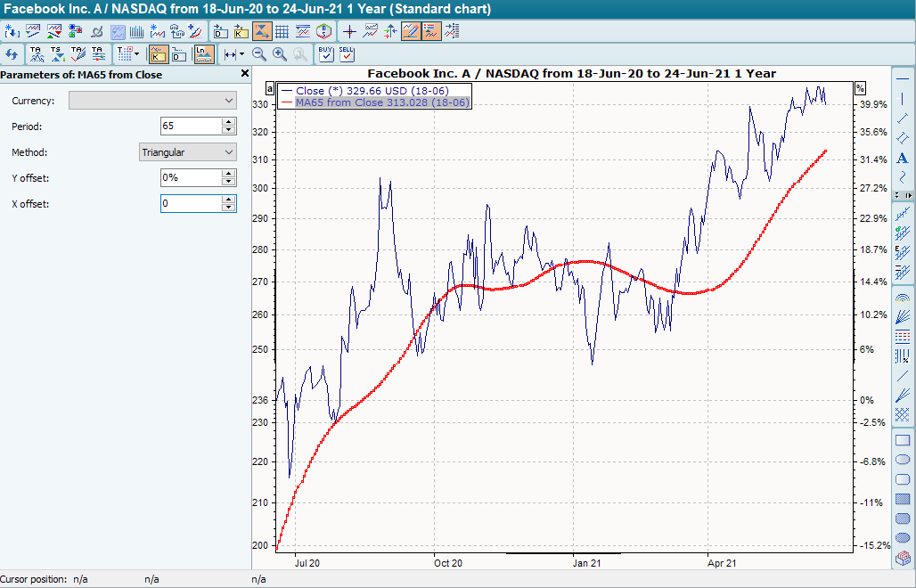
Task: Click into the X offset field
Action: tap(191, 204)
